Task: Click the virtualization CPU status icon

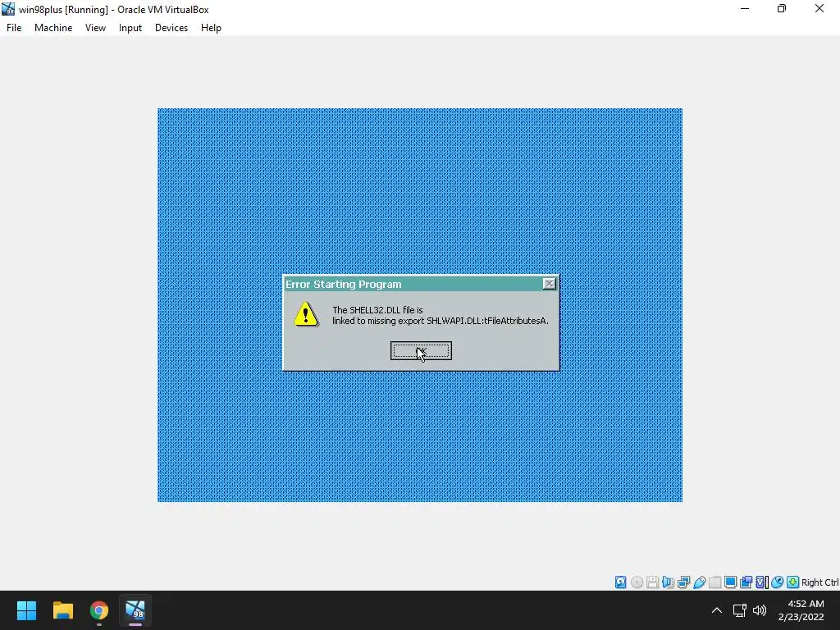Action: 762,582
